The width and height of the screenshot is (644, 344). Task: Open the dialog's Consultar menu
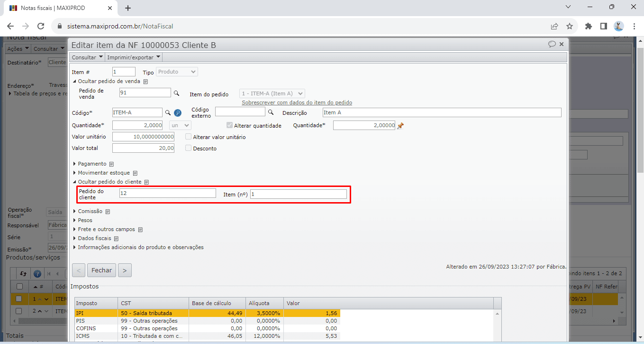coord(87,57)
